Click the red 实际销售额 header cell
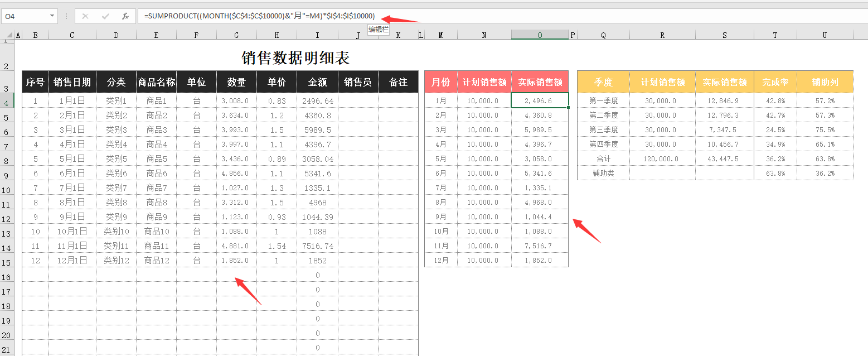This screenshot has height=356, width=868. click(x=540, y=82)
